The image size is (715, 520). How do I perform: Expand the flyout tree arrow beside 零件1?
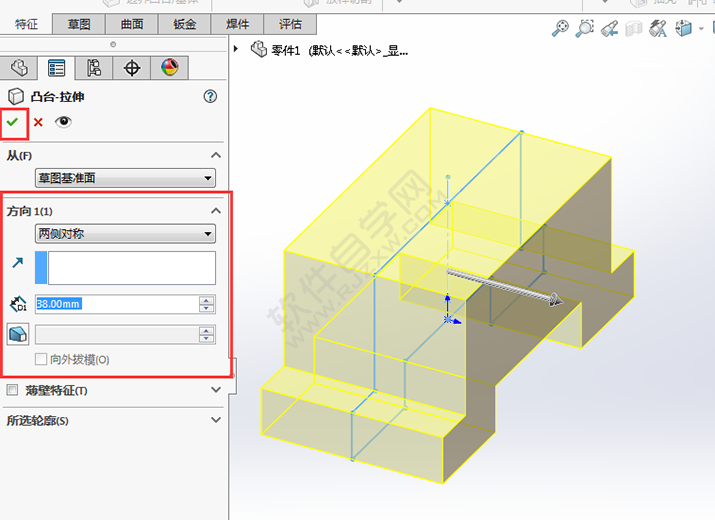236,48
